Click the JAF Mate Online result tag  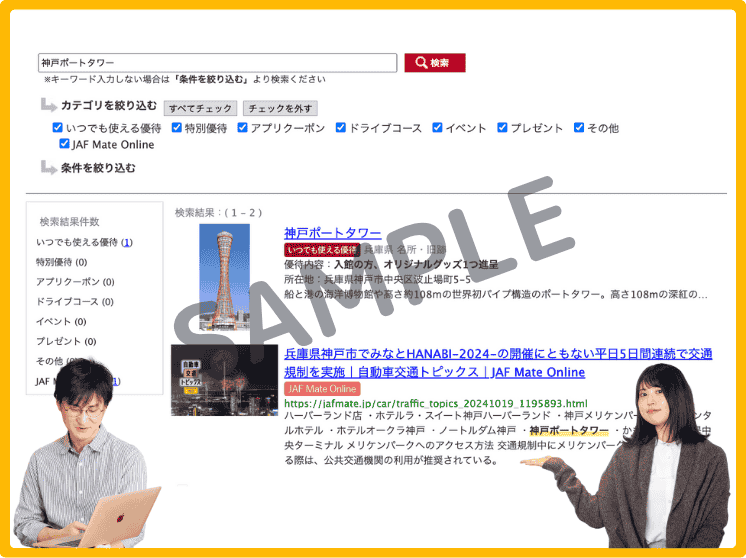point(322,389)
